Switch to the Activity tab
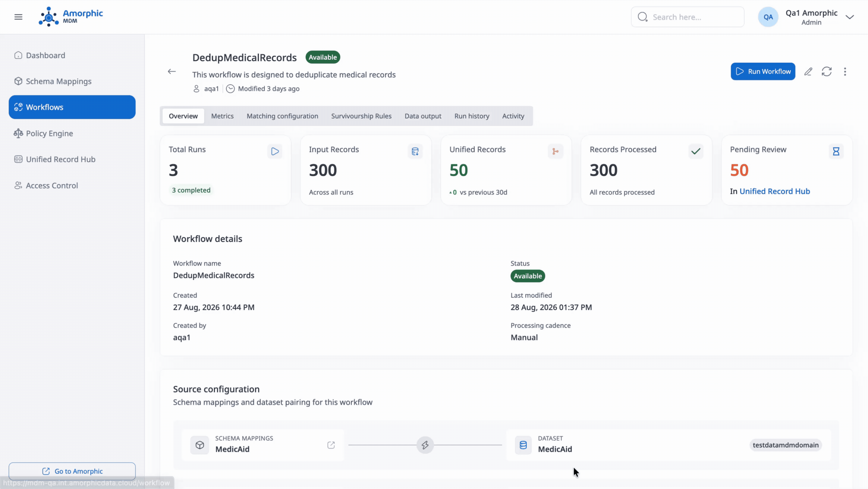The height and width of the screenshot is (489, 868). pos(513,116)
